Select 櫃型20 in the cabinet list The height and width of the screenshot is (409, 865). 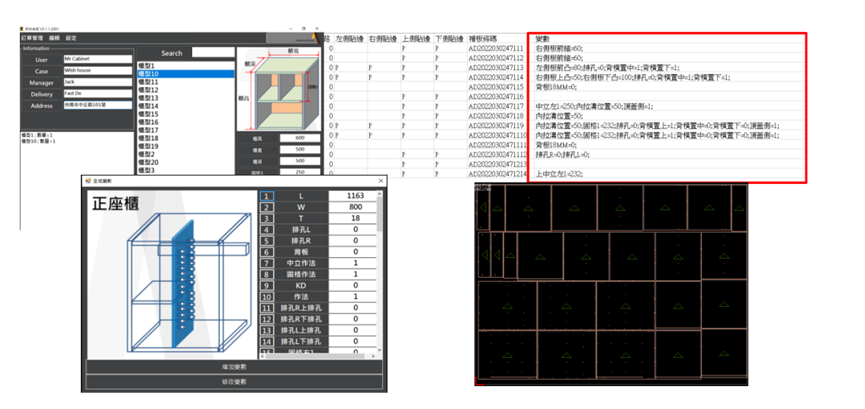pos(149,162)
